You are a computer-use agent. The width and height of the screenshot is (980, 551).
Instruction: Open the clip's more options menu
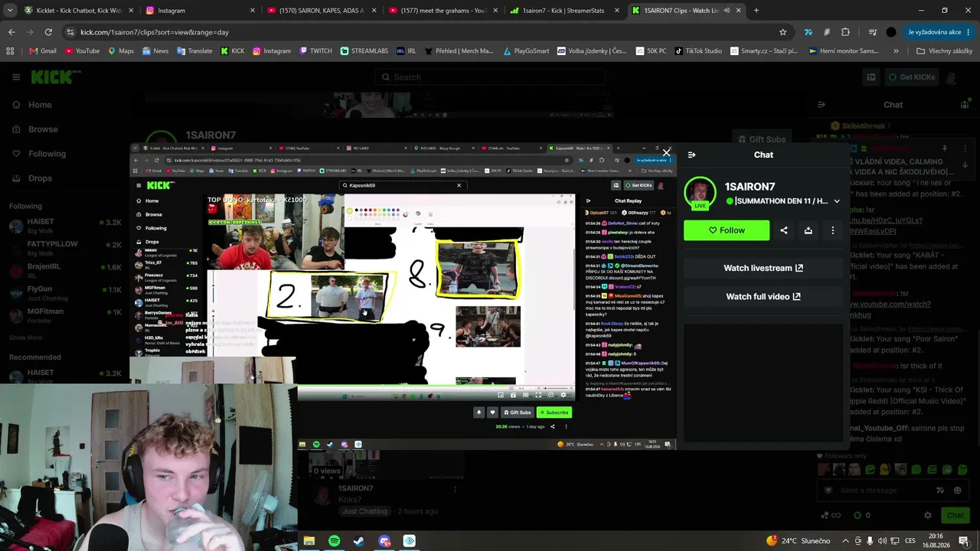coord(833,230)
